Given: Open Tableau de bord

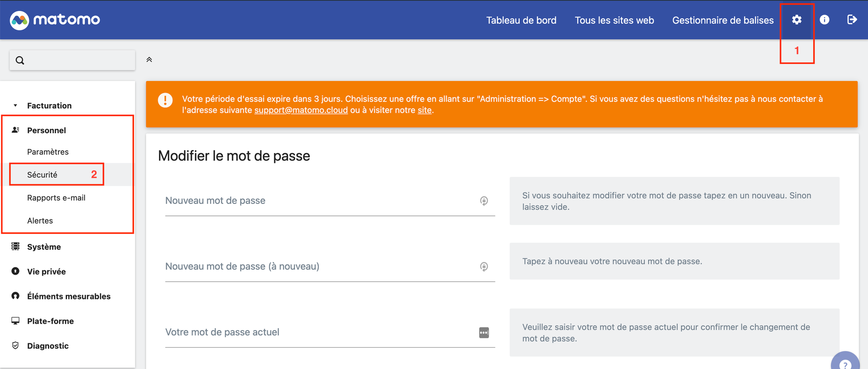Looking at the screenshot, I should [521, 20].
